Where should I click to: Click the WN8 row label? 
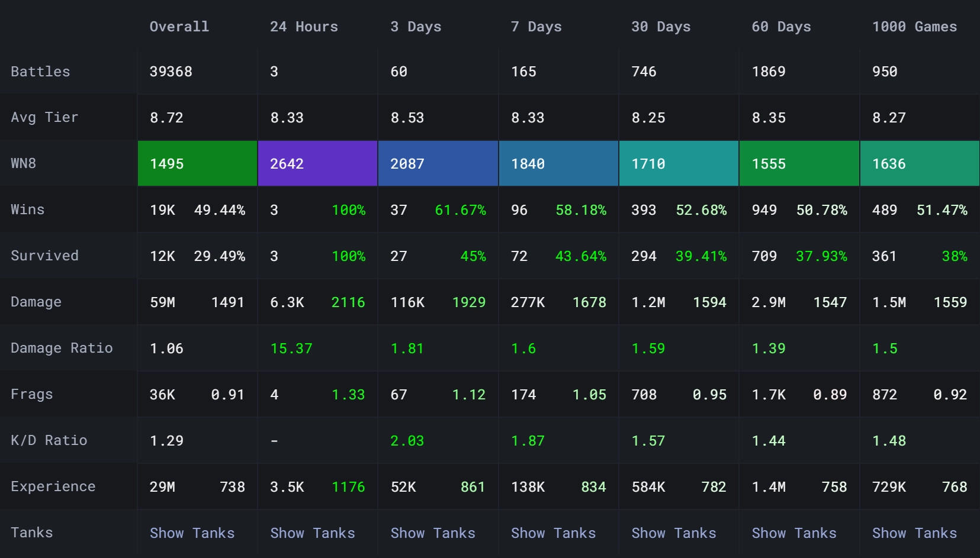coord(24,163)
